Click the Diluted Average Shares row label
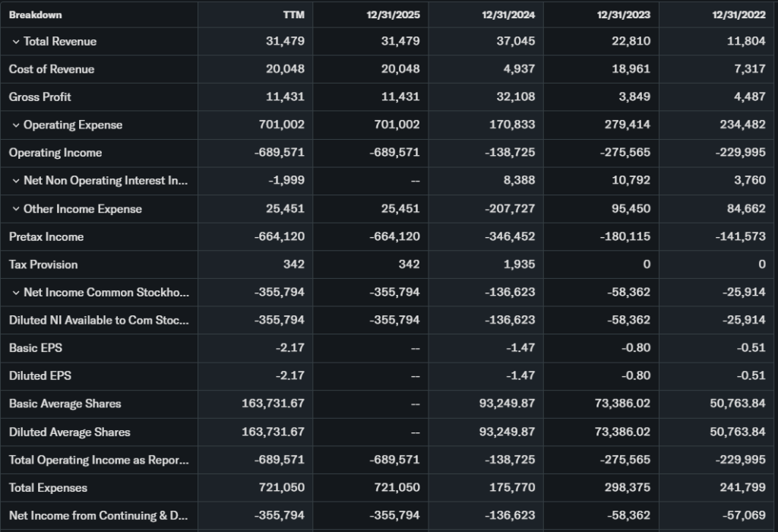The width and height of the screenshot is (778, 532). coord(69,432)
